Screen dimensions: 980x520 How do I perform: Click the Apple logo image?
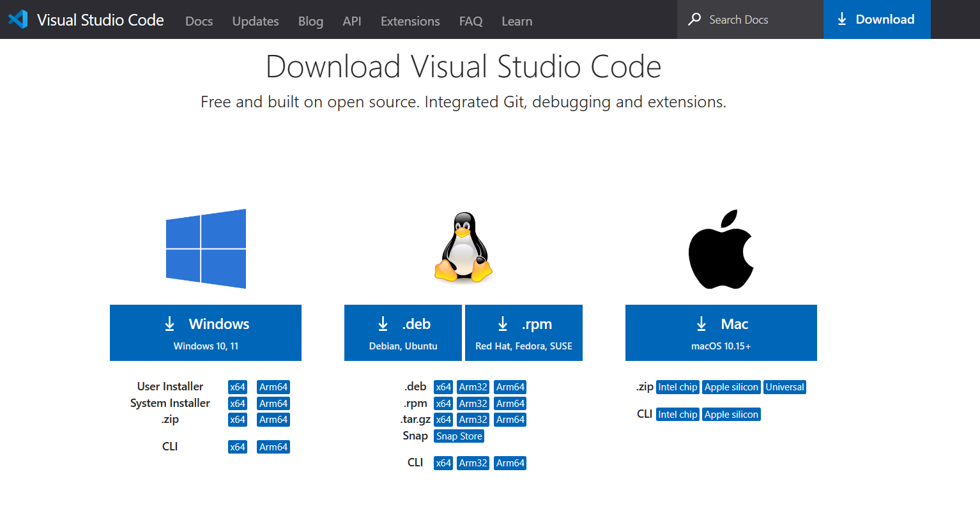point(721,249)
